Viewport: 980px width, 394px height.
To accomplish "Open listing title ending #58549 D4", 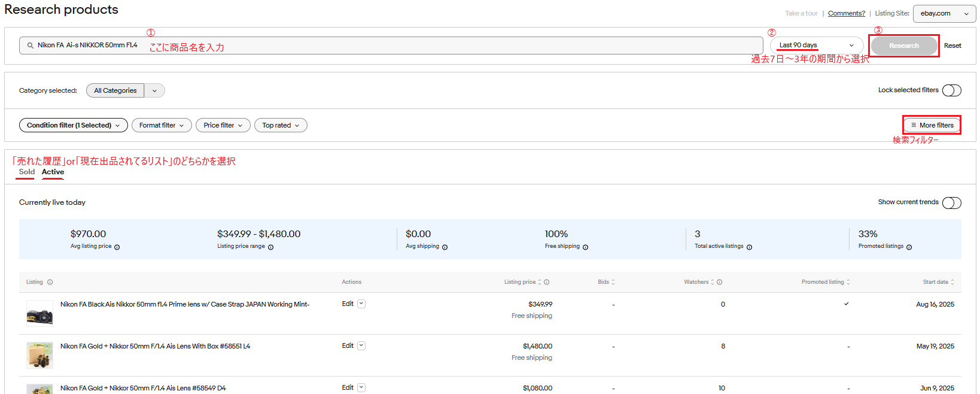I will point(143,388).
